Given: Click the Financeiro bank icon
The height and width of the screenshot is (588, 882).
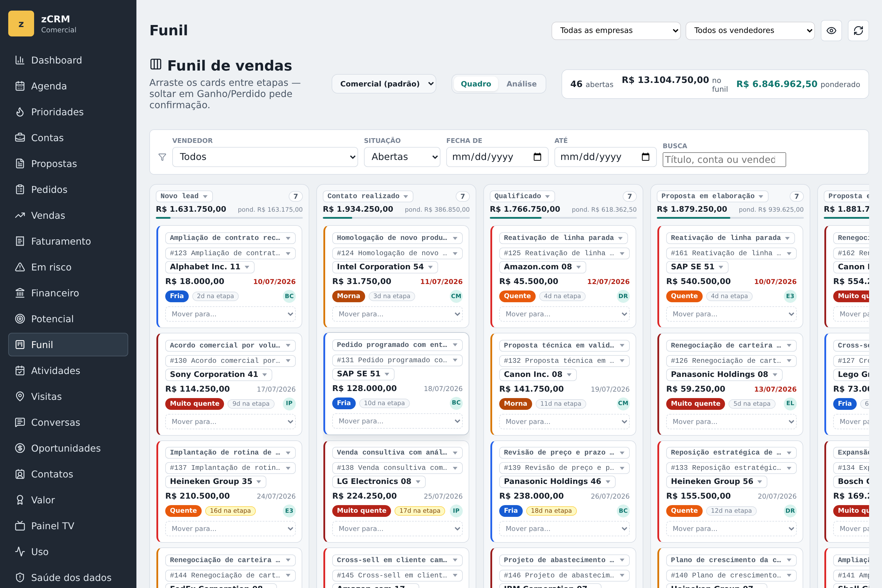Looking at the screenshot, I should [20, 293].
